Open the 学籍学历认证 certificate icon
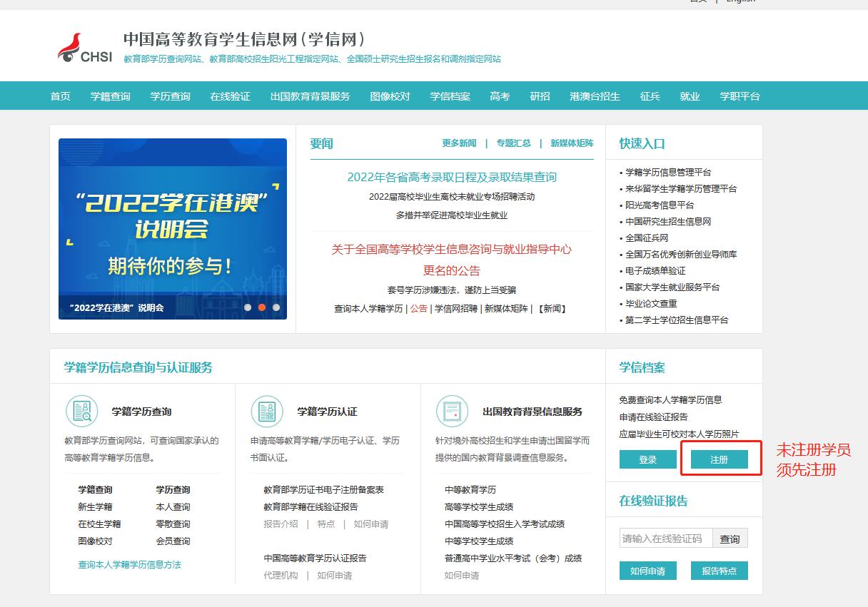 point(267,411)
